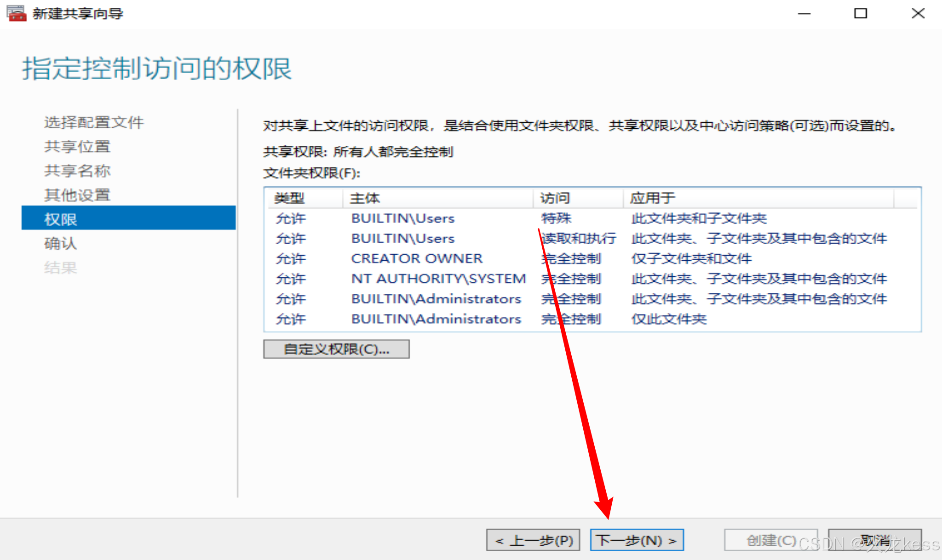
Task: Select CREATOR OWNER permission row
Action: 416,259
